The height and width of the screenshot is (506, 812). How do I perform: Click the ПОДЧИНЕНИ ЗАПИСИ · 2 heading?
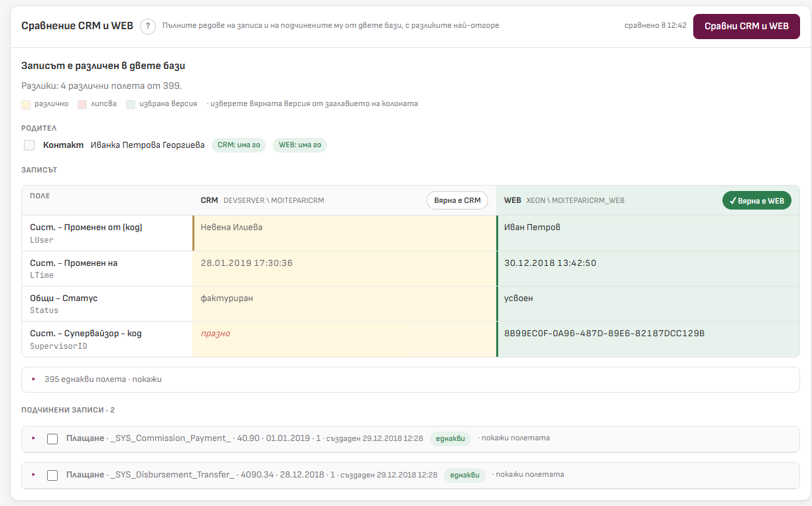[68, 411]
